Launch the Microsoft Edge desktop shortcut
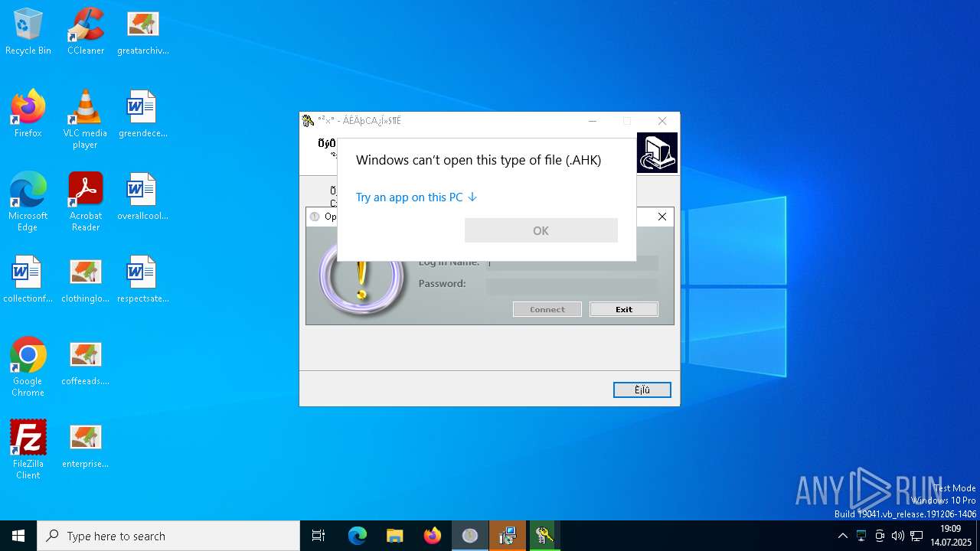The width and height of the screenshot is (980, 551). click(28, 203)
